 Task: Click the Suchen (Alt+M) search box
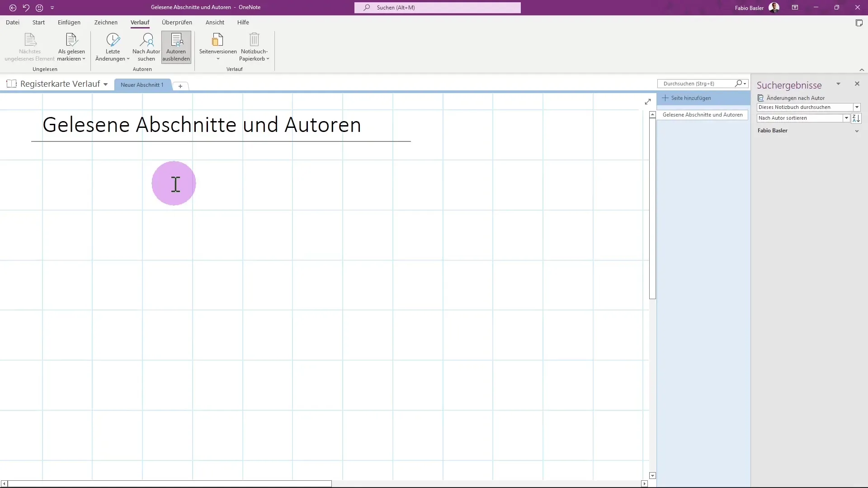437,8
